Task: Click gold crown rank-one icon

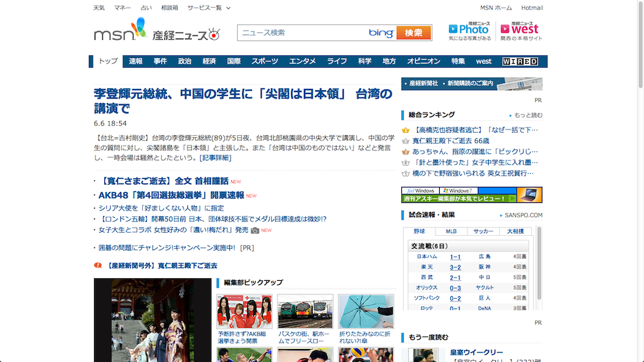Action: pyautogui.click(x=406, y=129)
